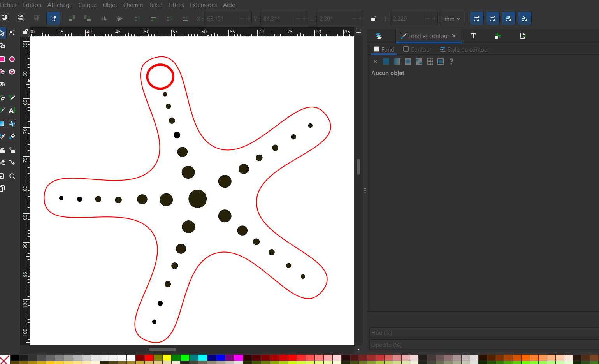599x364 pixels.
Task: Switch to the Contour tab
Action: point(417,50)
